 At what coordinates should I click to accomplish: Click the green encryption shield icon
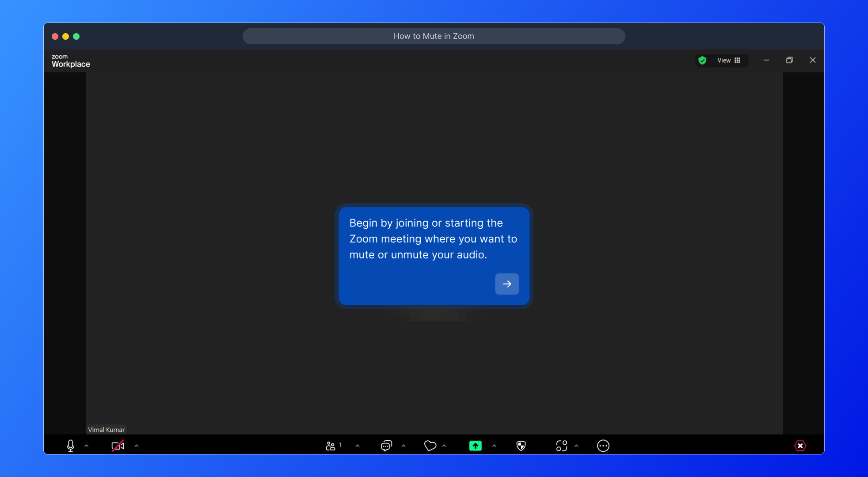(702, 61)
